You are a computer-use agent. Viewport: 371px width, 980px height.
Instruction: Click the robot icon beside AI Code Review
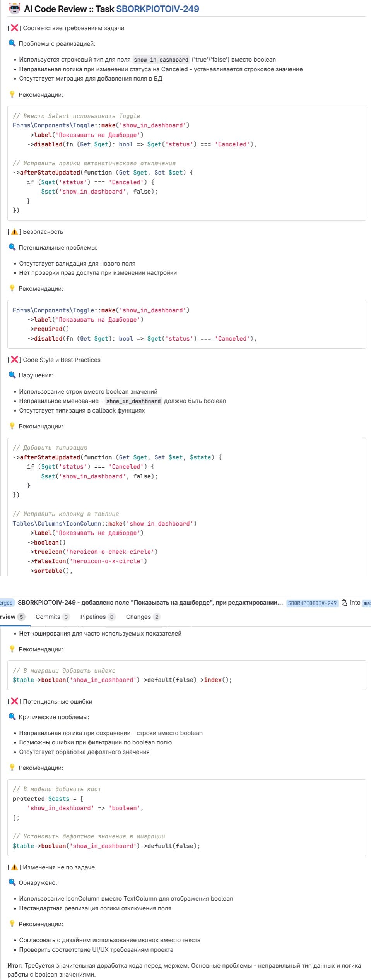(x=14, y=9)
